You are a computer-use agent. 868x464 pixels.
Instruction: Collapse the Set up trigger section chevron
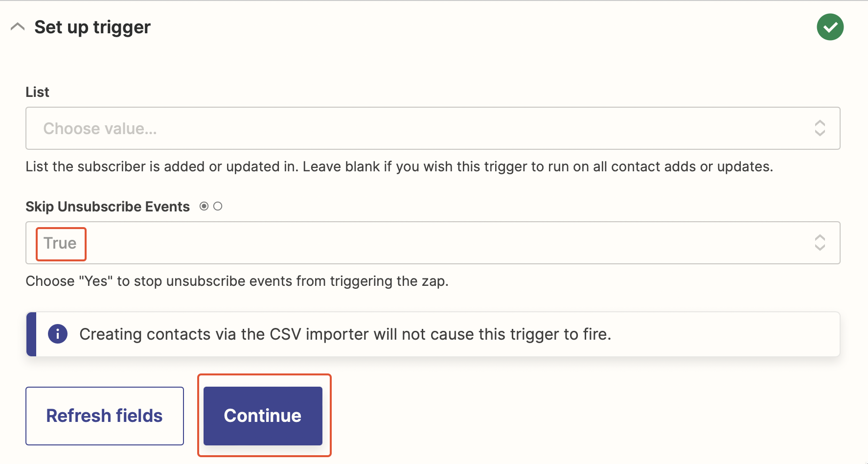click(18, 27)
